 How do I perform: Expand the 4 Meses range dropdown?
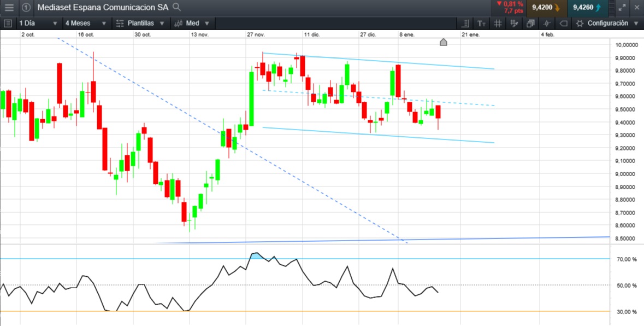point(85,24)
